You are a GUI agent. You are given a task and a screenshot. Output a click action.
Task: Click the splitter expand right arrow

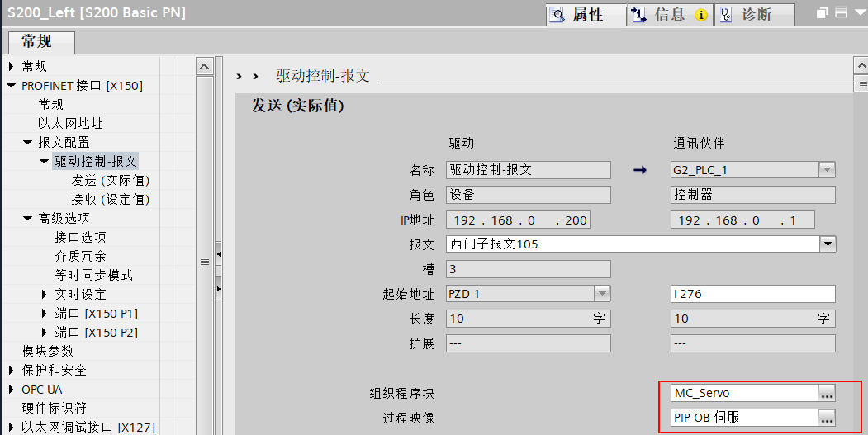(x=218, y=289)
